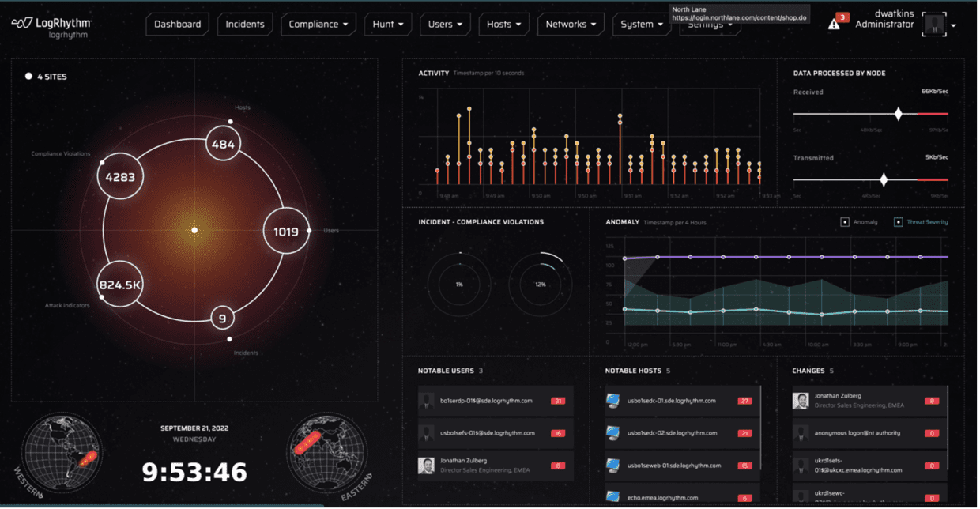Adjust the Received data rate slider

900,113
